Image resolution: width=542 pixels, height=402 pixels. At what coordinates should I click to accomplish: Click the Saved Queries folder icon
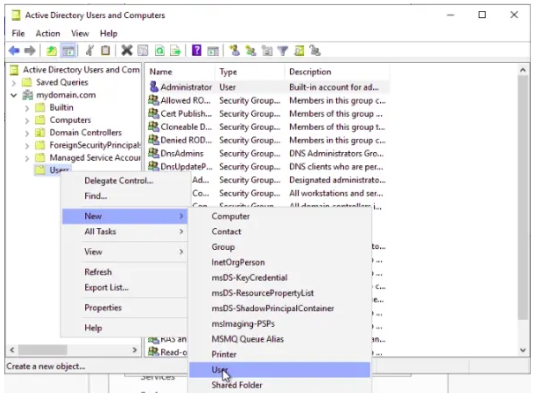(x=27, y=82)
